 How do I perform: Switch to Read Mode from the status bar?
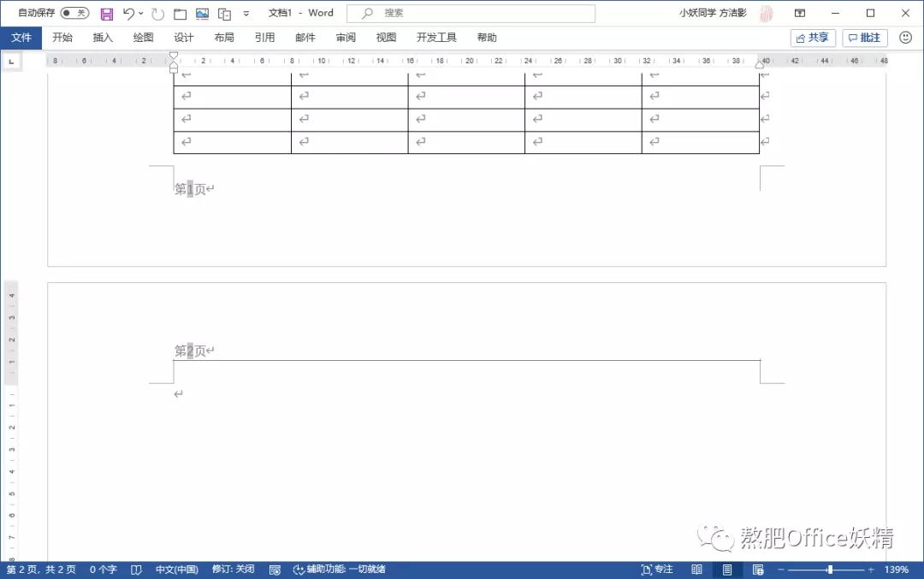click(696, 569)
